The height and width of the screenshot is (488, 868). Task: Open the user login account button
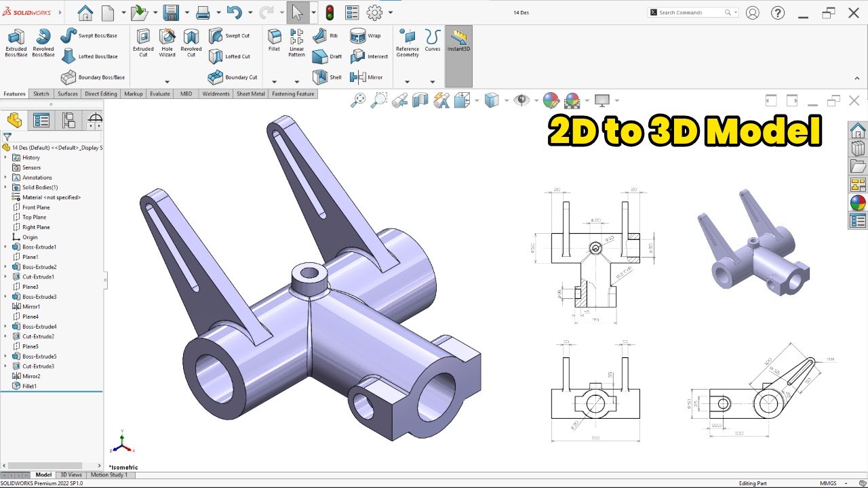pyautogui.click(x=752, y=12)
